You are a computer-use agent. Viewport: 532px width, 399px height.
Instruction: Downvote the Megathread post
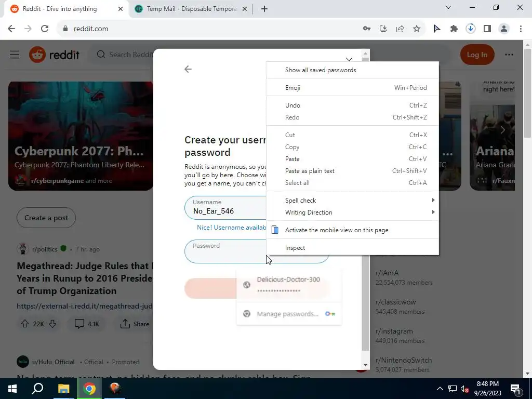(52, 324)
